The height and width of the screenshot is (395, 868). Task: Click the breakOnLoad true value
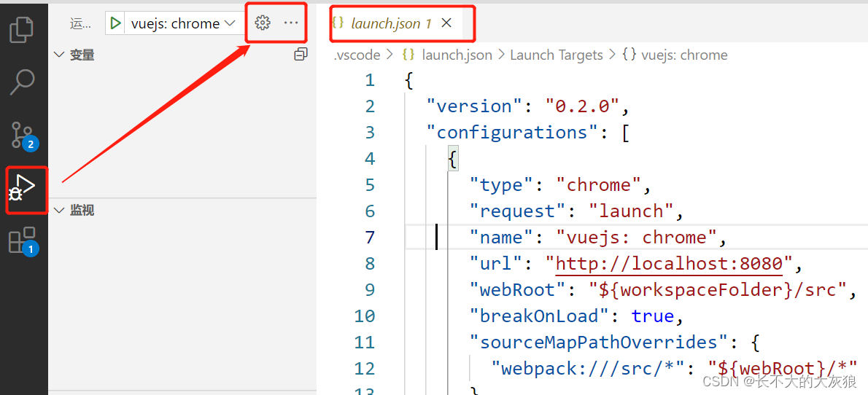tap(652, 316)
